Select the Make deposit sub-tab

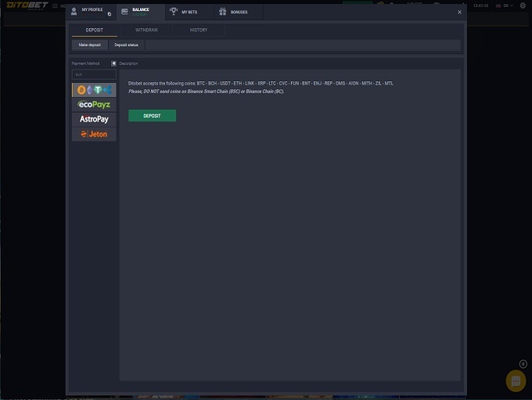coord(90,45)
